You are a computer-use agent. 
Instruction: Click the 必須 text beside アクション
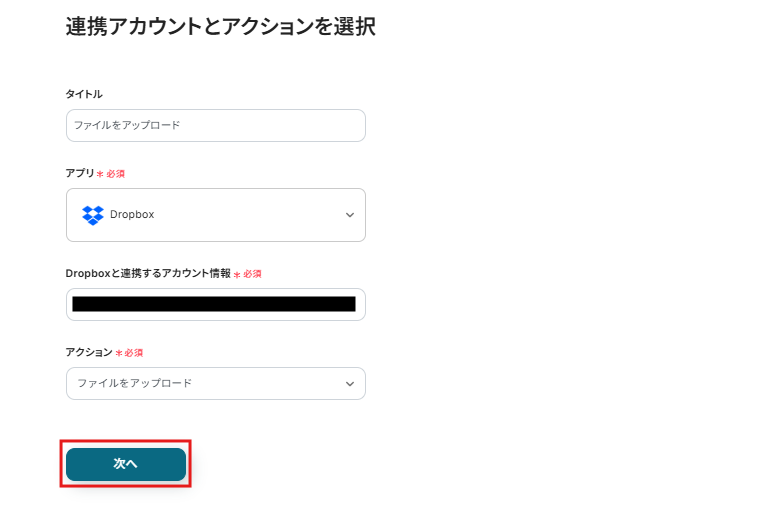[x=134, y=353]
